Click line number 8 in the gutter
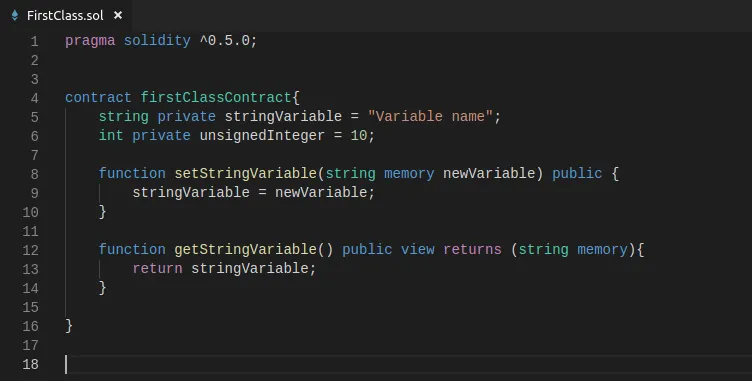 pos(35,174)
